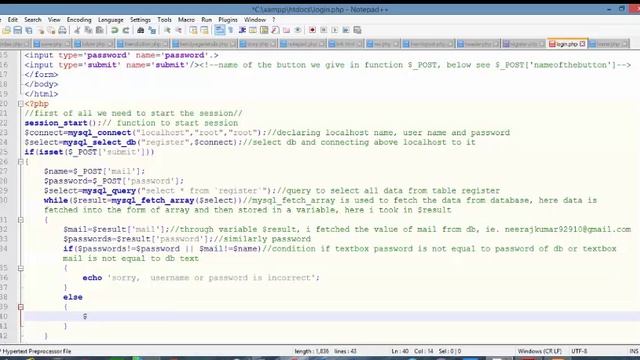Open the Edit menu
640x360 pixels.
coord(13,20)
